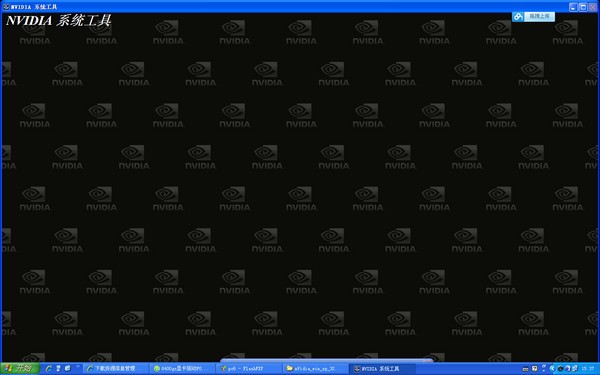Image resolution: width=600 pixels, height=375 pixels.
Task: Click the show desktop quick launch icon
Action: click(x=67, y=368)
